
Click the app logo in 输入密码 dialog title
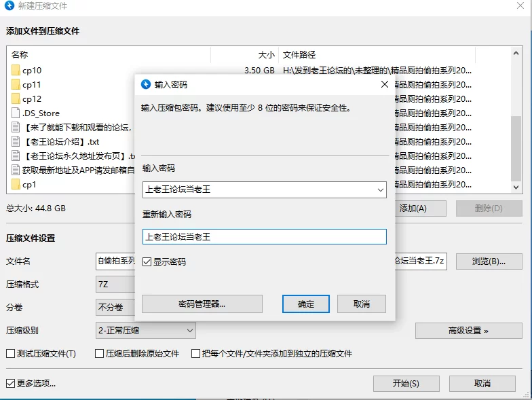[146, 84]
